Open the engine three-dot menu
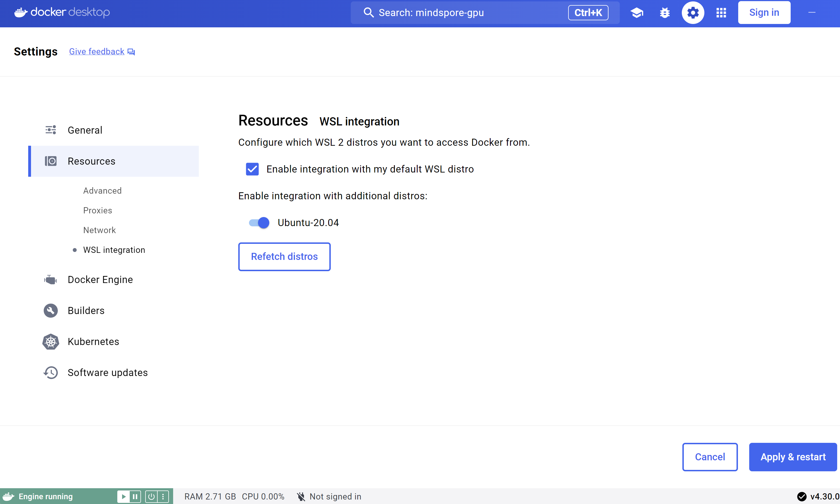 point(163,496)
